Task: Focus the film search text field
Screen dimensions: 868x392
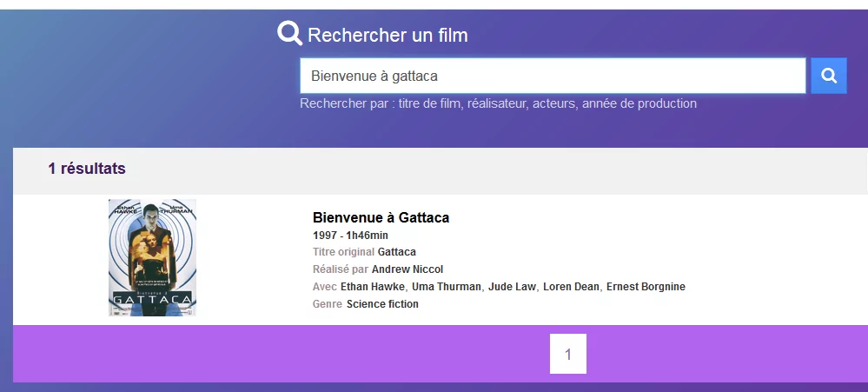Action: coord(553,76)
